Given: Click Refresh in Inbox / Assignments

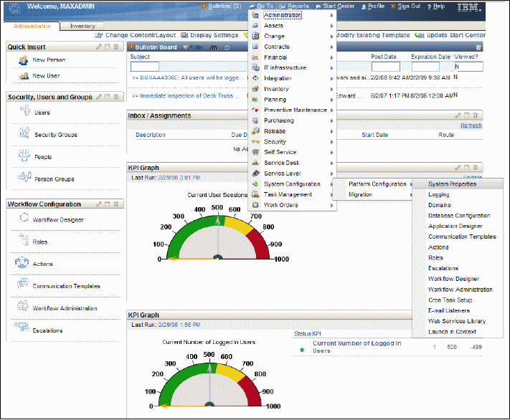Looking at the screenshot, I should tap(471, 125).
